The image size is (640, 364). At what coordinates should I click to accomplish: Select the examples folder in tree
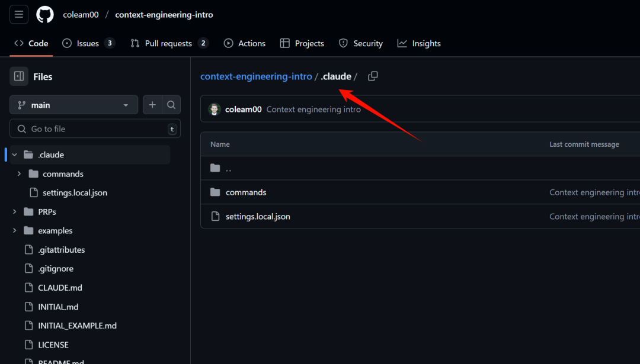coord(55,230)
